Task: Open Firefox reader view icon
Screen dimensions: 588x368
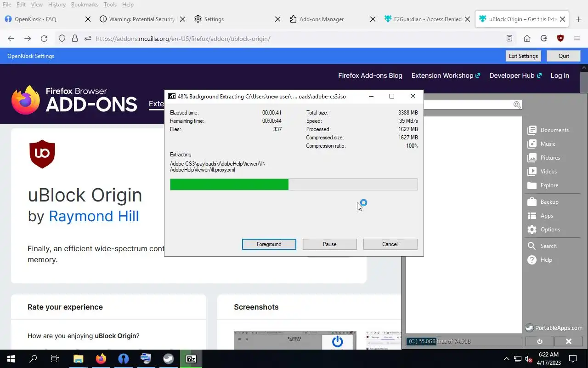Action: coord(509,39)
